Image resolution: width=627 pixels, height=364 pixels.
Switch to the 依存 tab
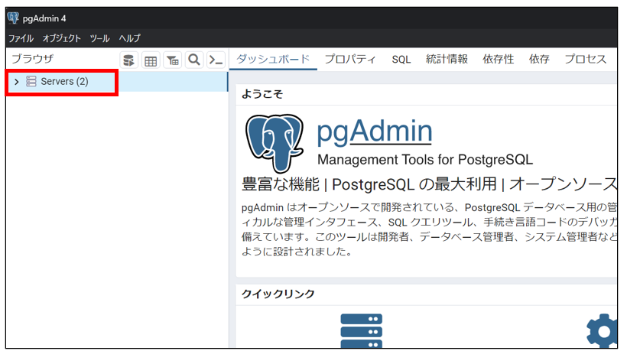coord(539,59)
